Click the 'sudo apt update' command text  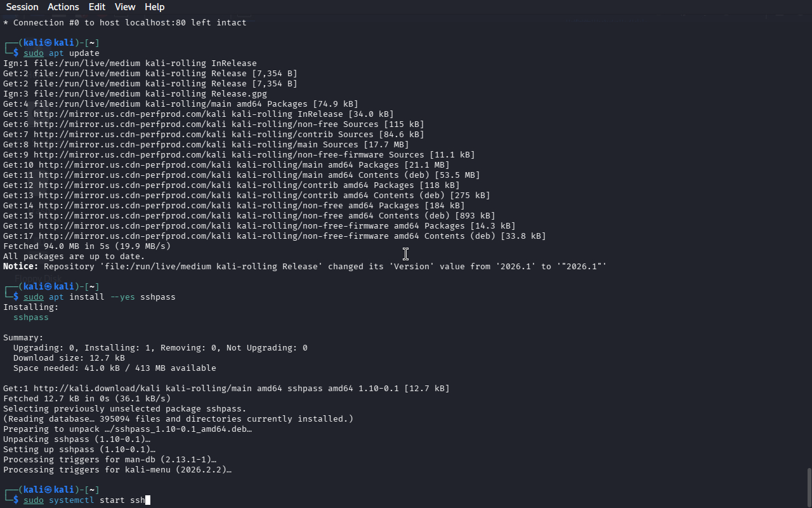(x=62, y=53)
